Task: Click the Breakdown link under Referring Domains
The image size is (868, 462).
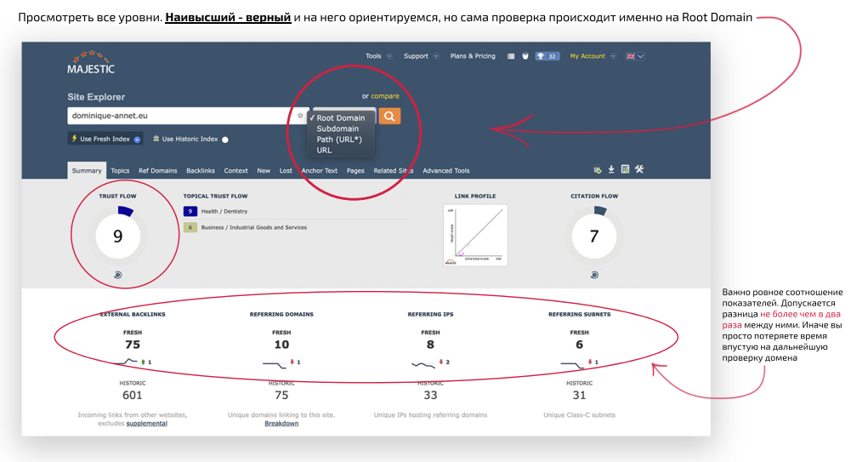Action: pos(281,423)
